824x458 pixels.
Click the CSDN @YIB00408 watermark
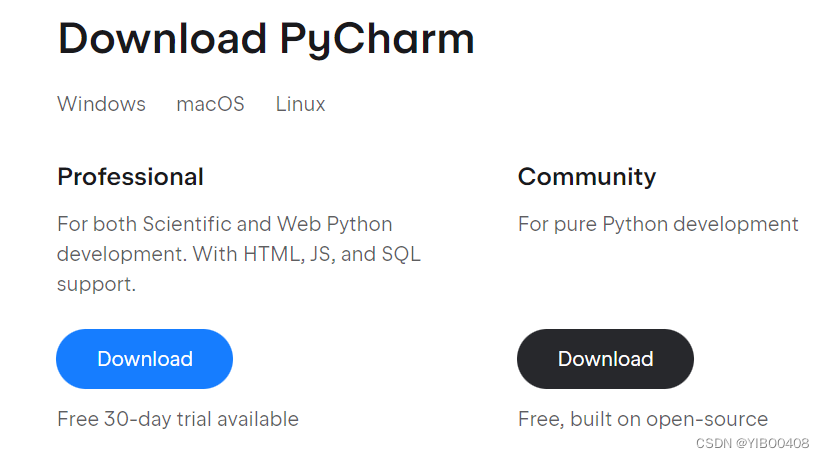coord(752,444)
